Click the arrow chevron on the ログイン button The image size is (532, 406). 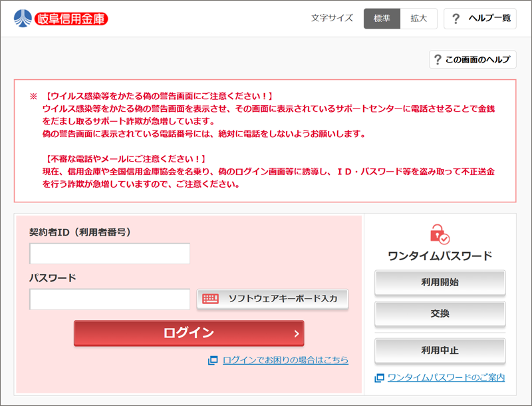point(297,333)
